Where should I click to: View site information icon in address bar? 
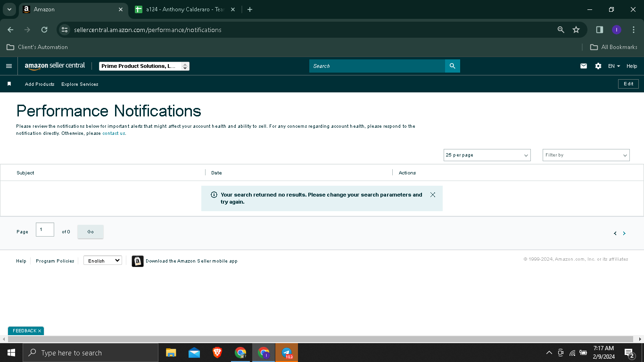65,30
